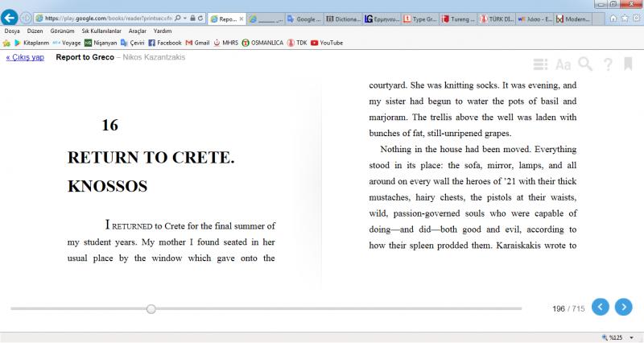
Task: Open Aa display options
Action: coord(563,64)
